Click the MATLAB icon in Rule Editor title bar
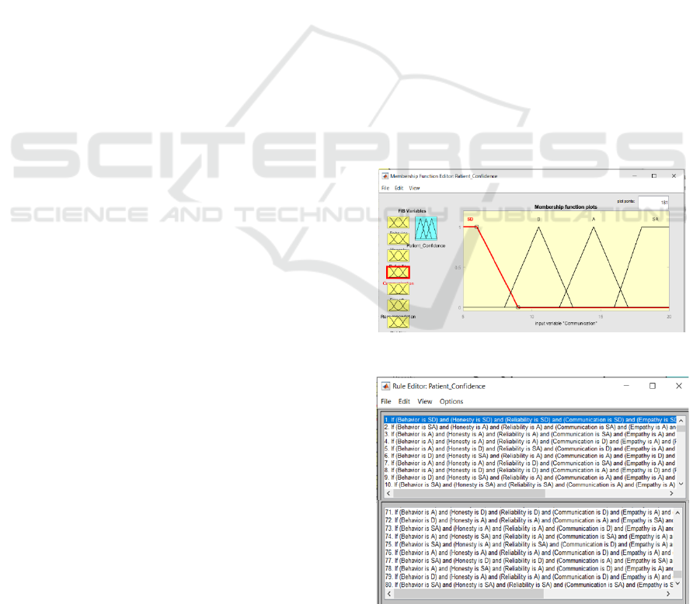Screen dimensions: 700x604 pos(385,386)
